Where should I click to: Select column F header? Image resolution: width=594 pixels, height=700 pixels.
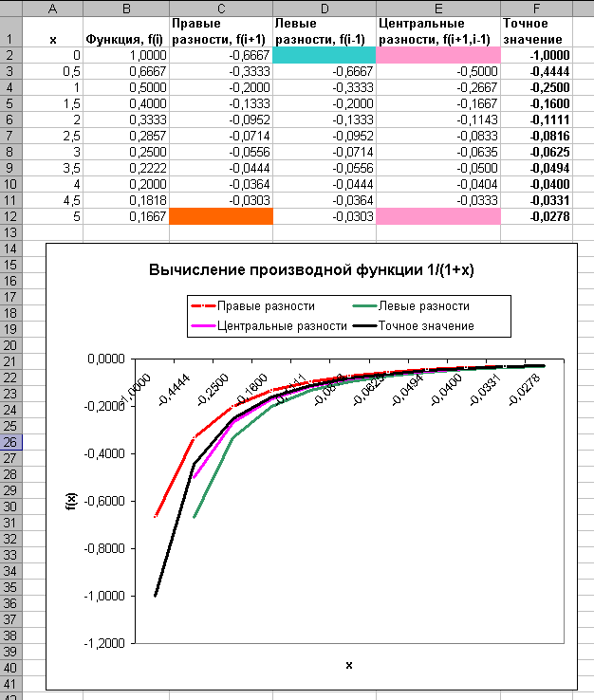pos(536,9)
